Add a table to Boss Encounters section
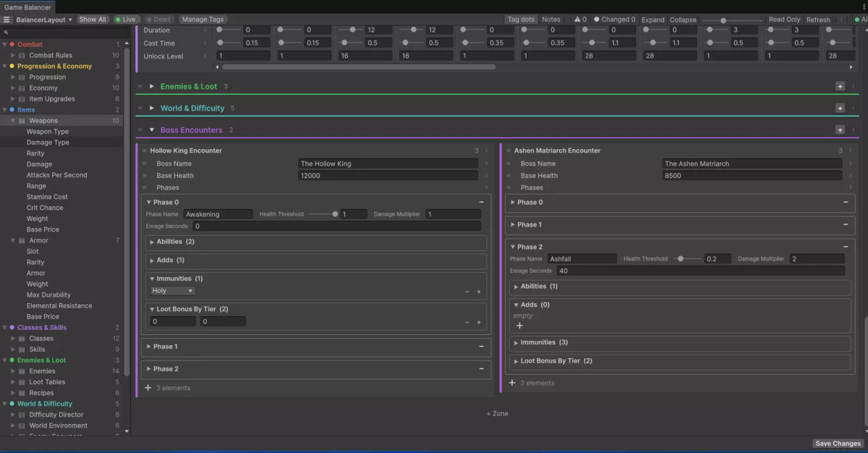Image resolution: width=868 pixels, height=453 pixels. point(840,130)
